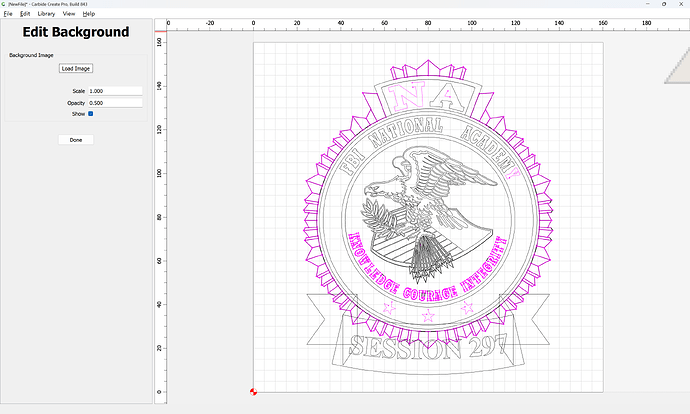Viewport: 690px width, 414px height.
Task: Click the magenta NA letters at top
Action: pos(427,96)
